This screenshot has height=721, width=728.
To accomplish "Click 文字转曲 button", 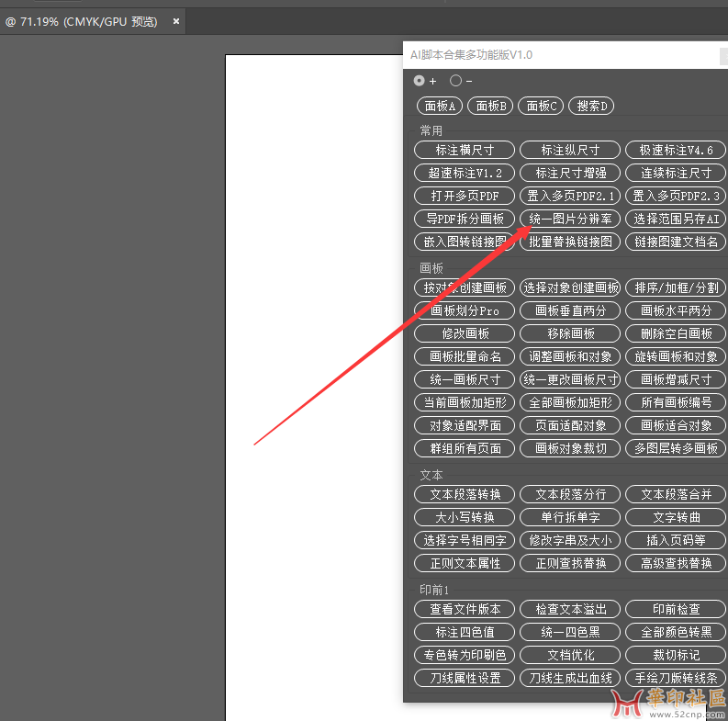I will click(676, 517).
